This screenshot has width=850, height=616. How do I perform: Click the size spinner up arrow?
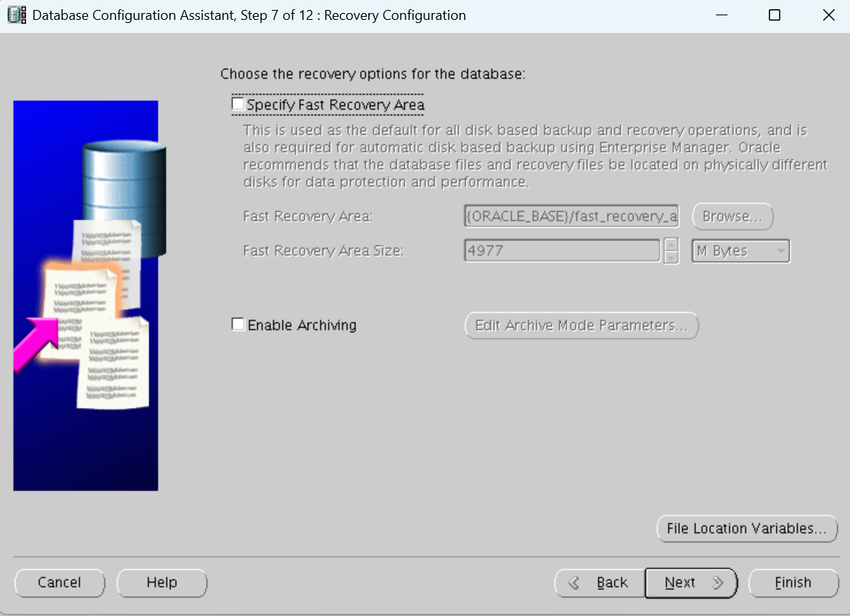click(x=671, y=245)
